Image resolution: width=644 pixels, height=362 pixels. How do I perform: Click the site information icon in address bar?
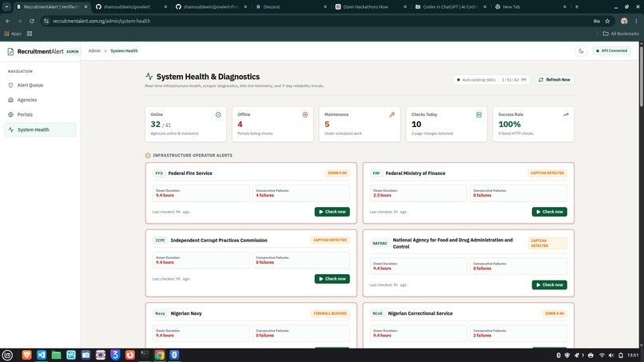pos(46,21)
